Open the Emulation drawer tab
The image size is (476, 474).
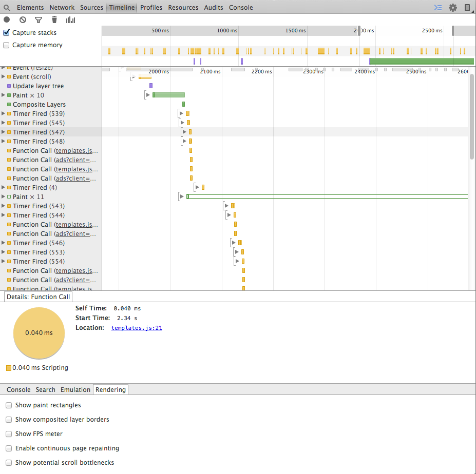[x=75, y=390]
